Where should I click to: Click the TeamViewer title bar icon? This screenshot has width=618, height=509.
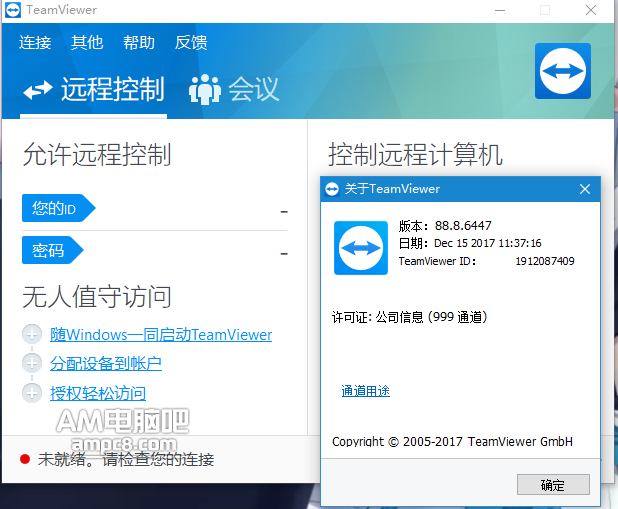coord(13,10)
